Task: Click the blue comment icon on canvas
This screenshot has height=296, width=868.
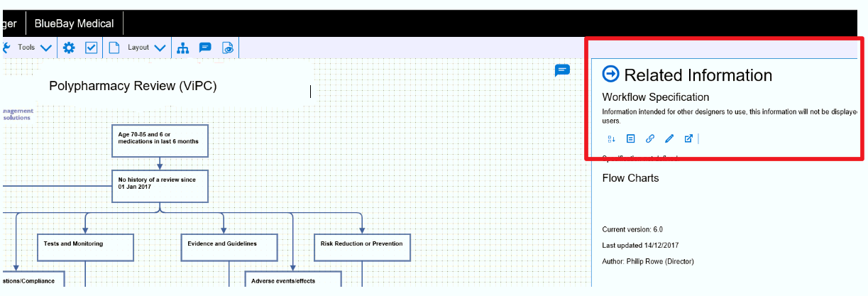Action: [x=562, y=70]
